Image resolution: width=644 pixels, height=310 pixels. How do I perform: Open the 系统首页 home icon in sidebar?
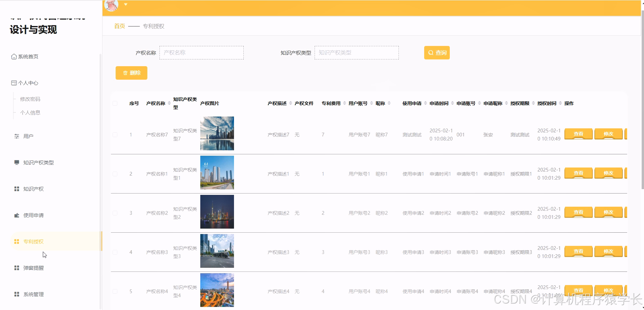(14, 56)
